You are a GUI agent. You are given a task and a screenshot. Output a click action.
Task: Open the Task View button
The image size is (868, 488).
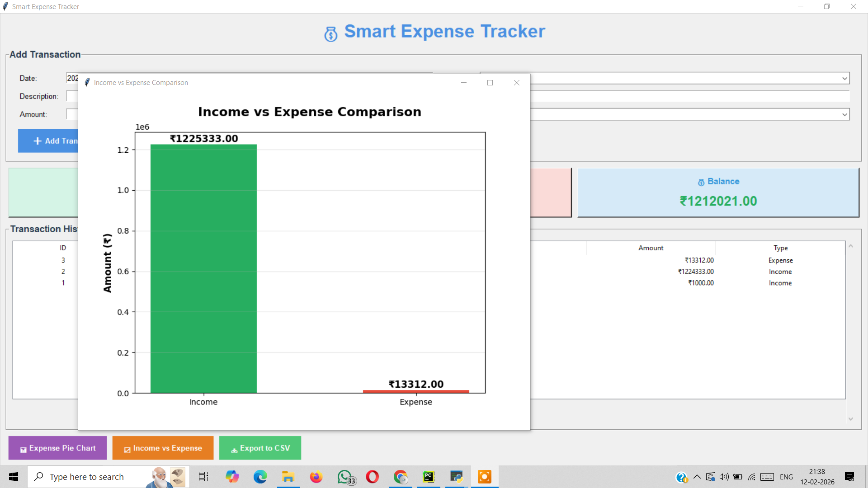coord(203,477)
